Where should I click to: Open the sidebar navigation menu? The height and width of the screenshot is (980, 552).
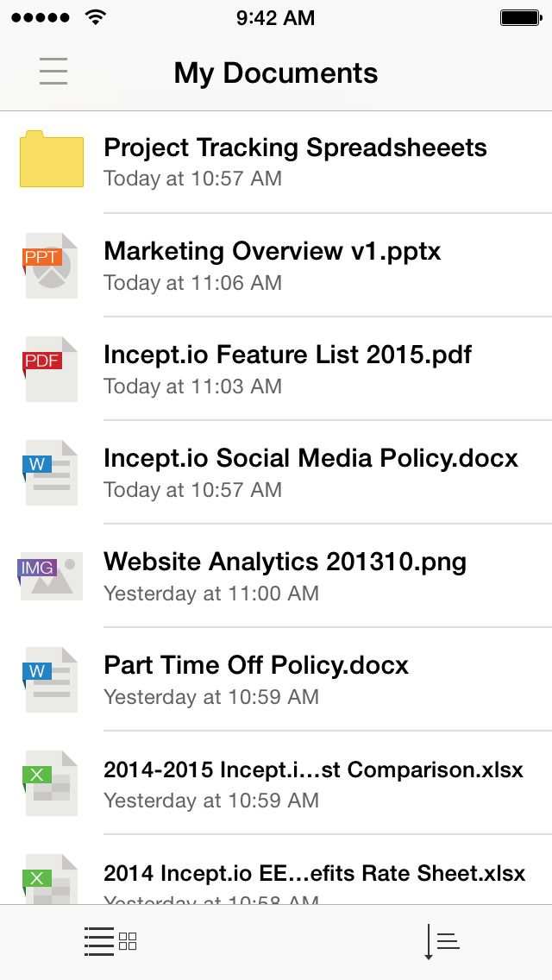53,72
